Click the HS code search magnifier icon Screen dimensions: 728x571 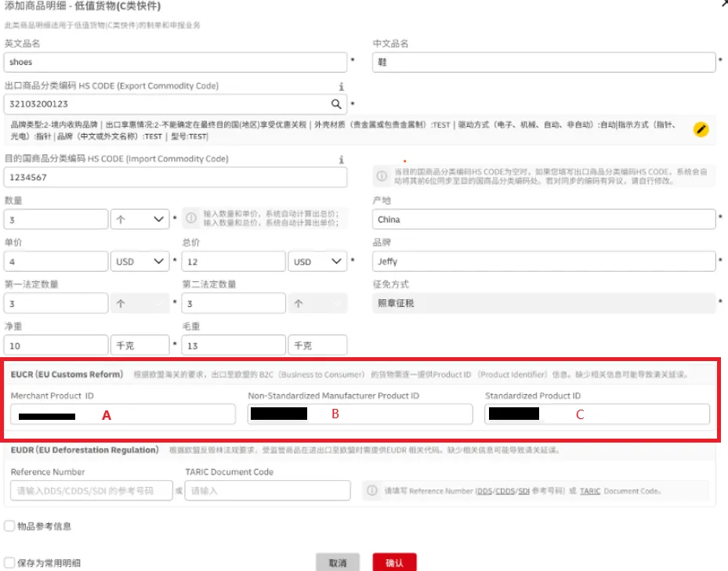[x=336, y=104]
